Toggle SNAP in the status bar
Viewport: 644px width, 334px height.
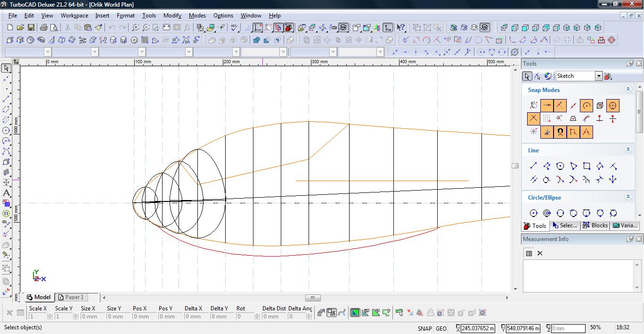(x=424, y=328)
